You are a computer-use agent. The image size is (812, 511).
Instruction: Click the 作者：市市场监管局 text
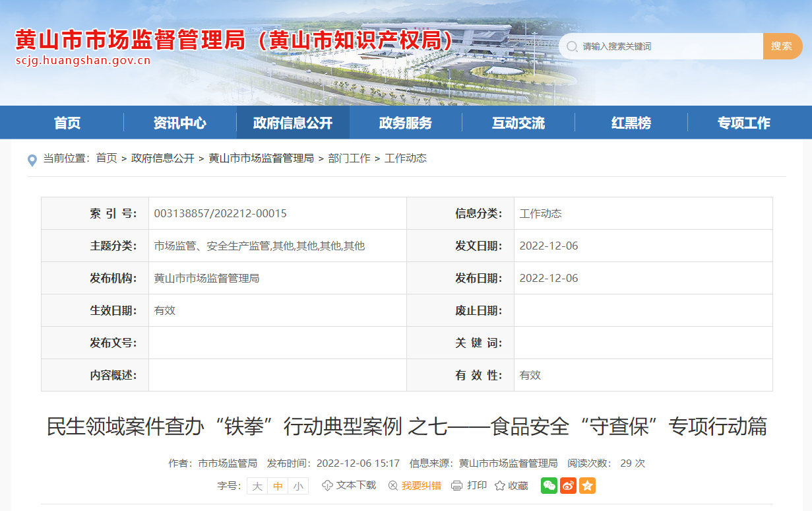click(212, 463)
